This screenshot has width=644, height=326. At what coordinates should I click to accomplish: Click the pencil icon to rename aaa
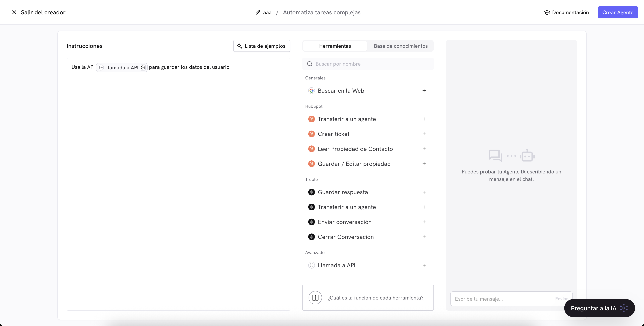[258, 12]
